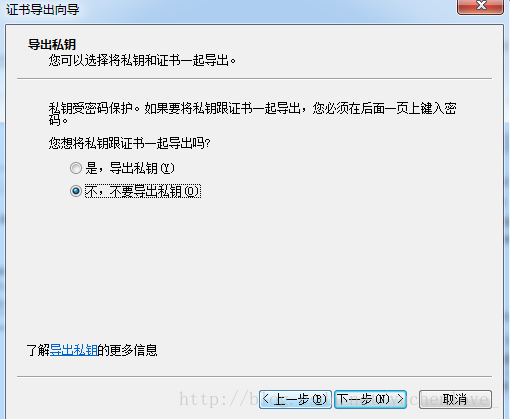
Task: Open the 导出私钥 help link
Action: pyautogui.click(x=74, y=350)
